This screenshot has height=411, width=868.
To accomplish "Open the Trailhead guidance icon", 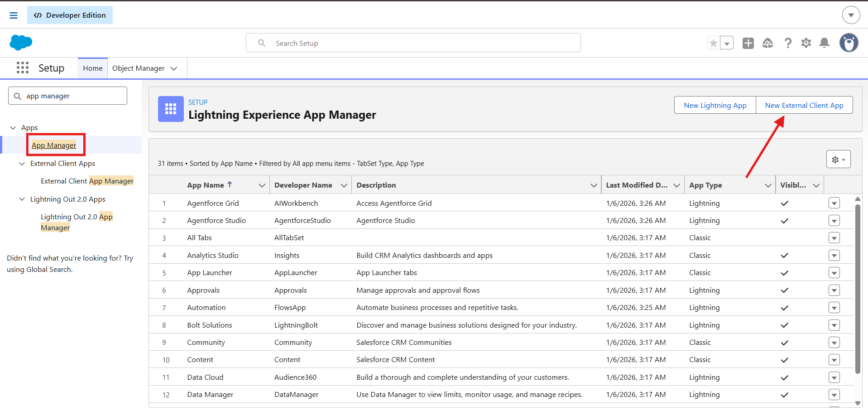I will (x=768, y=43).
